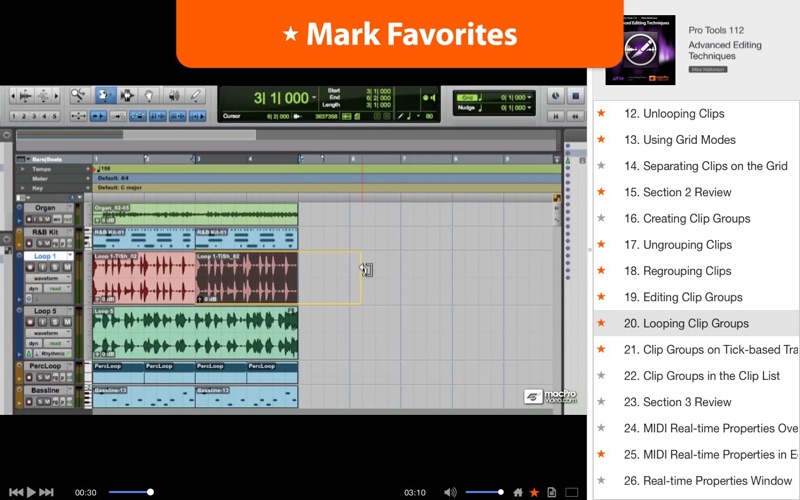Select the Bassline track name
The width and height of the screenshot is (800, 500).
[x=45, y=390]
